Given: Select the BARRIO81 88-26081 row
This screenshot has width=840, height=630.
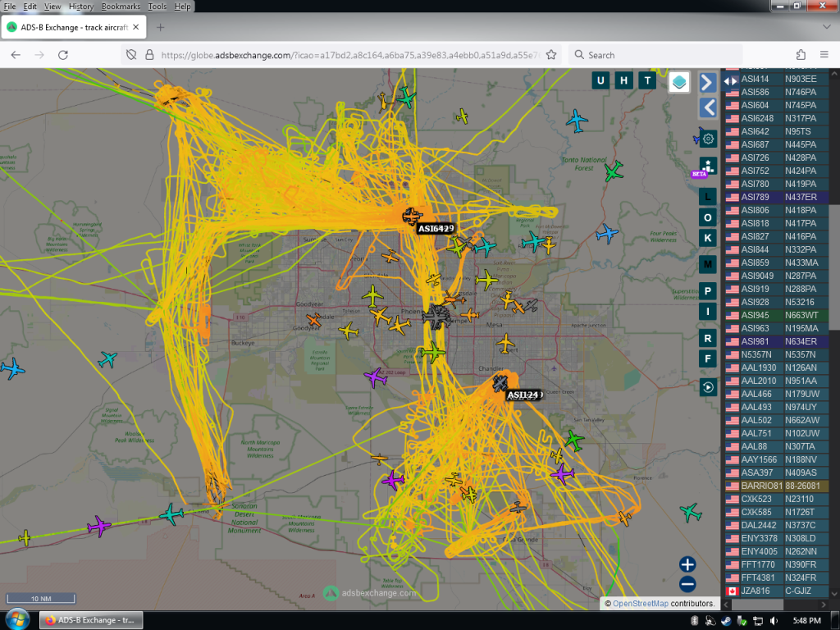Looking at the screenshot, I should (x=777, y=486).
